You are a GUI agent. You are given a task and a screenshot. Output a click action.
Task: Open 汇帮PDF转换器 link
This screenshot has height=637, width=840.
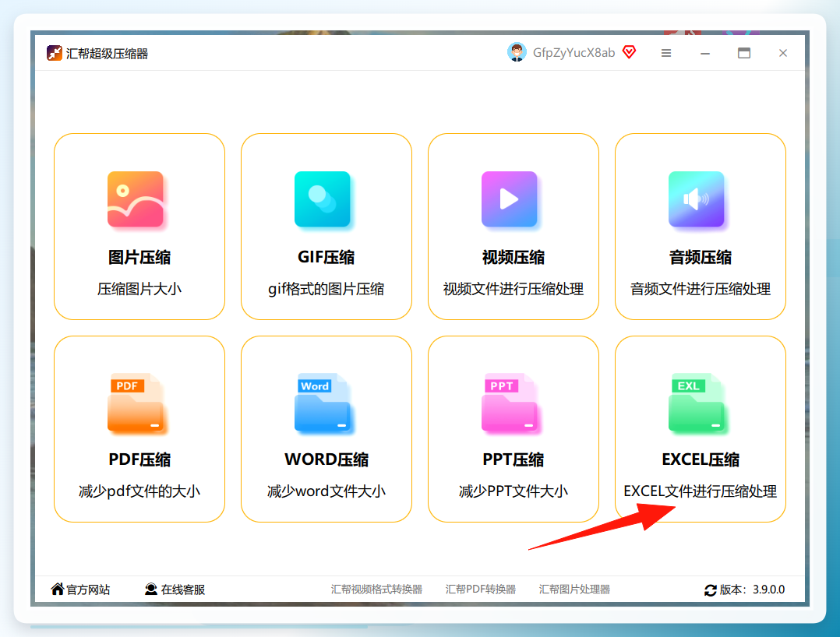click(481, 589)
